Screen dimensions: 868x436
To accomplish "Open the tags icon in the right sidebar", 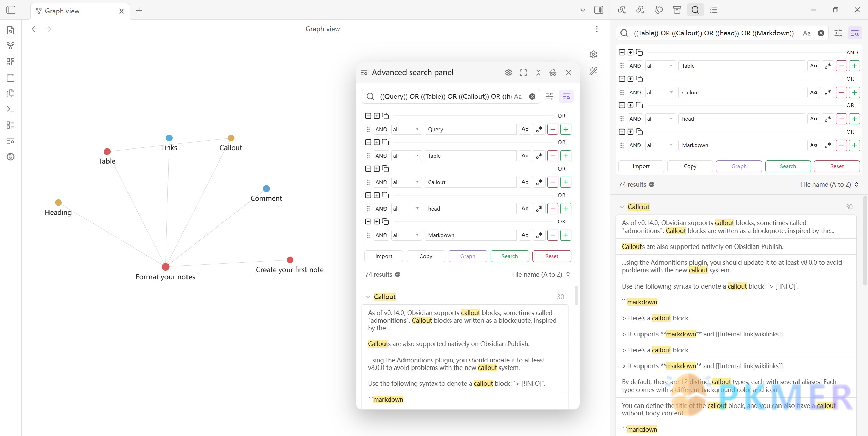I will coord(659,10).
